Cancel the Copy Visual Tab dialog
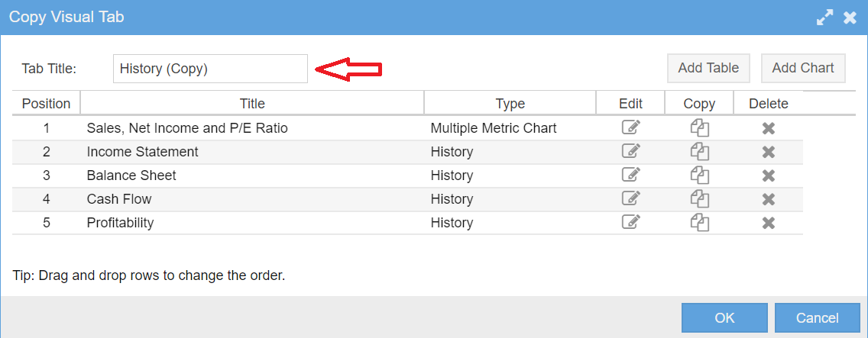868x338 pixels. pos(817,318)
